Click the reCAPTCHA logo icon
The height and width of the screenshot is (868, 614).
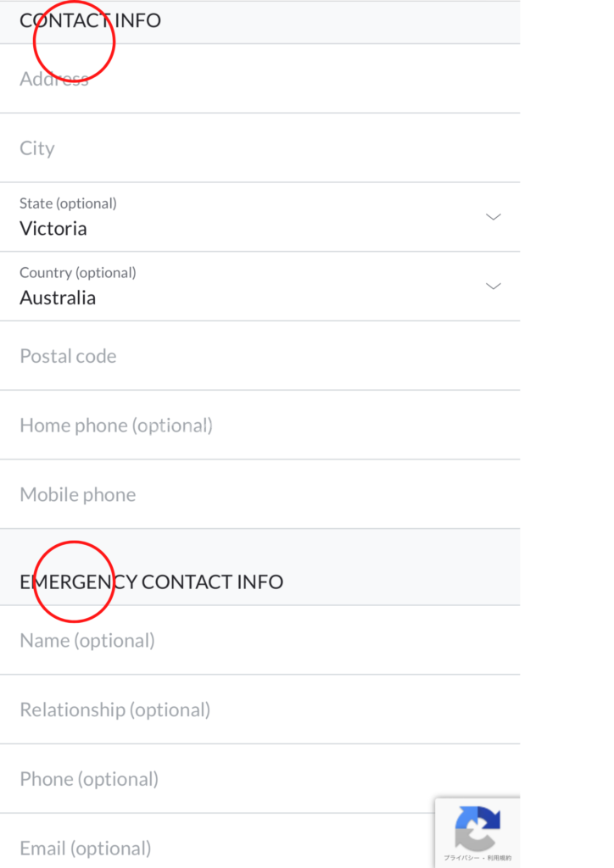click(x=477, y=828)
